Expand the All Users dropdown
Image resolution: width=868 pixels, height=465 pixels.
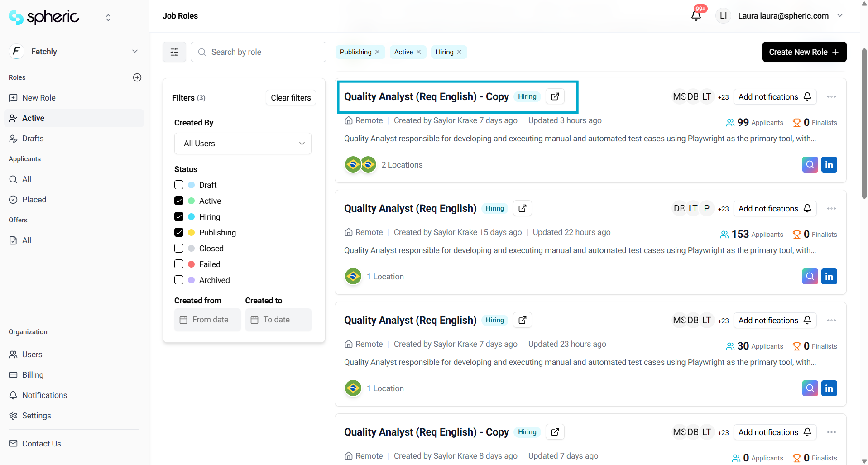(x=243, y=144)
